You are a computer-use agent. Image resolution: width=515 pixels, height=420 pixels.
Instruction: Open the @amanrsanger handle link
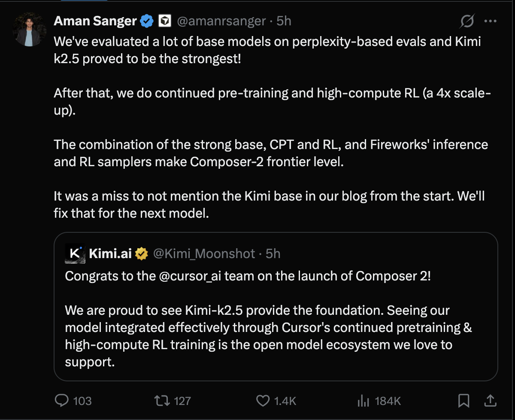pyautogui.click(x=221, y=21)
